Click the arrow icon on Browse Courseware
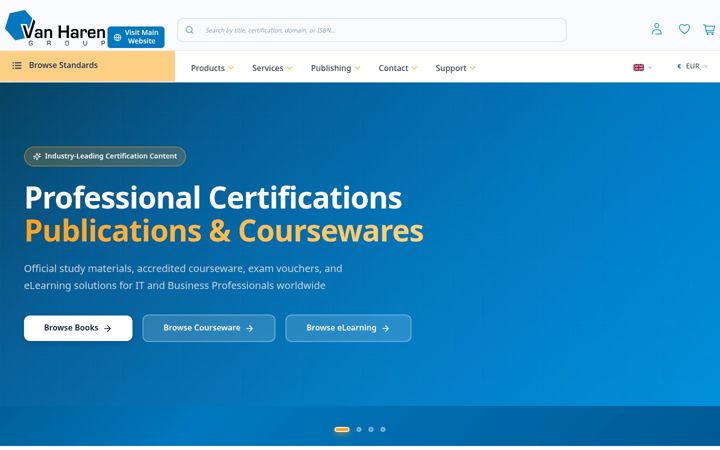Screen dimensions: 720x450 click(249, 329)
